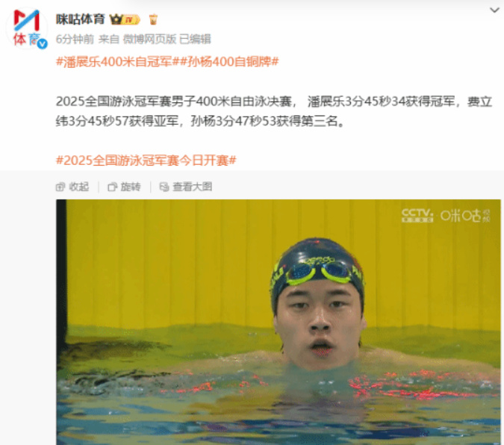Open the 咪咕体育 account name
The width and height of the screenshot is (504, 445).
pyautogui.click(x=81, y=19)
